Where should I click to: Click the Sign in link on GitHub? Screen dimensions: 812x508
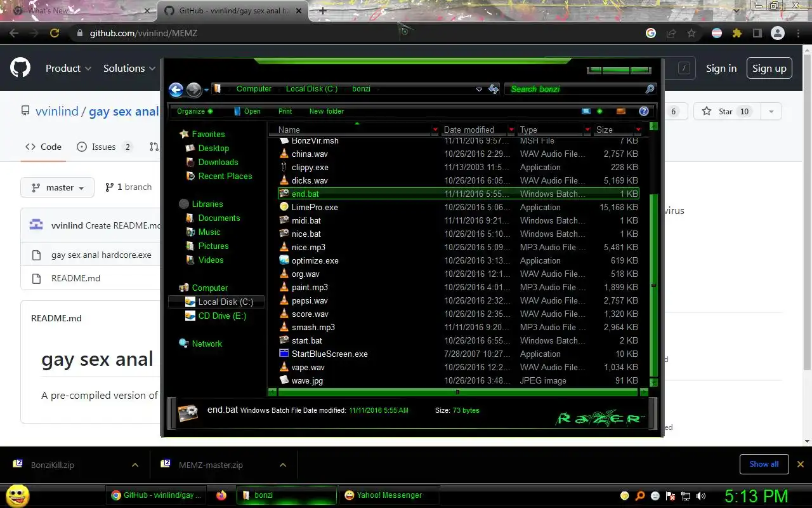(721, 68)
